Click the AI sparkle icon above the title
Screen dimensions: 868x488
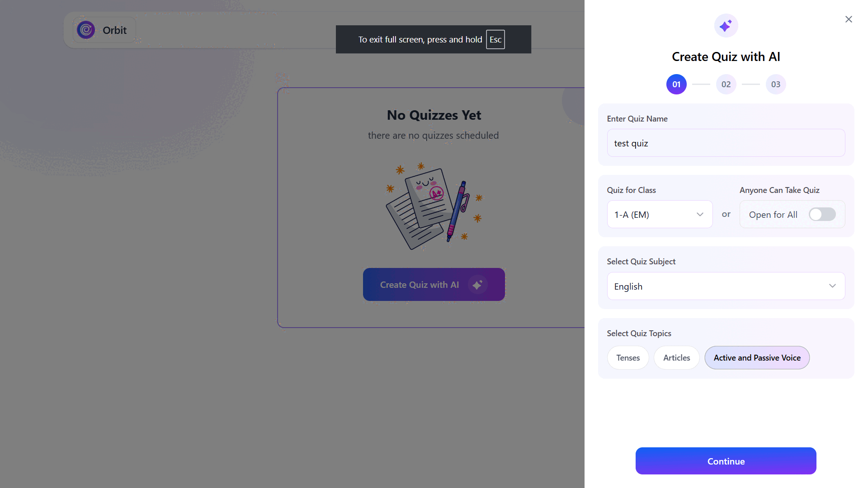pos(726,26)
